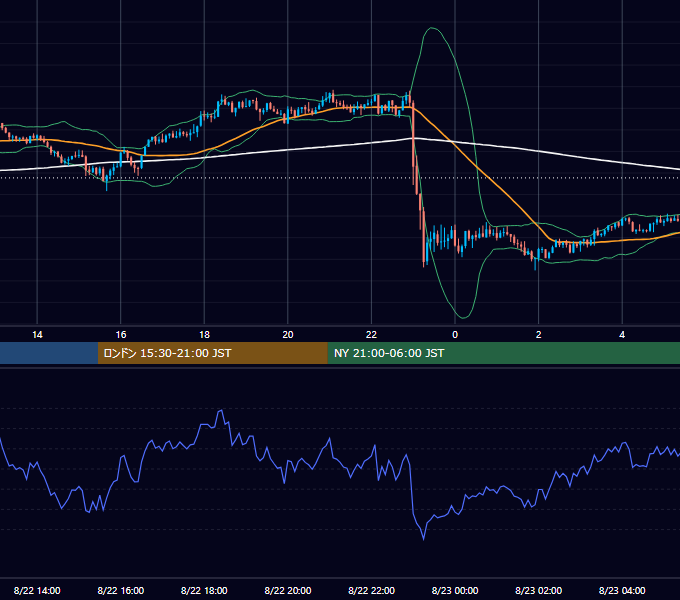Viewport: 680px width, 600px height.
Task: Click the 8/23 04:00 label on lower axis
Action: (x=622, y=590)
